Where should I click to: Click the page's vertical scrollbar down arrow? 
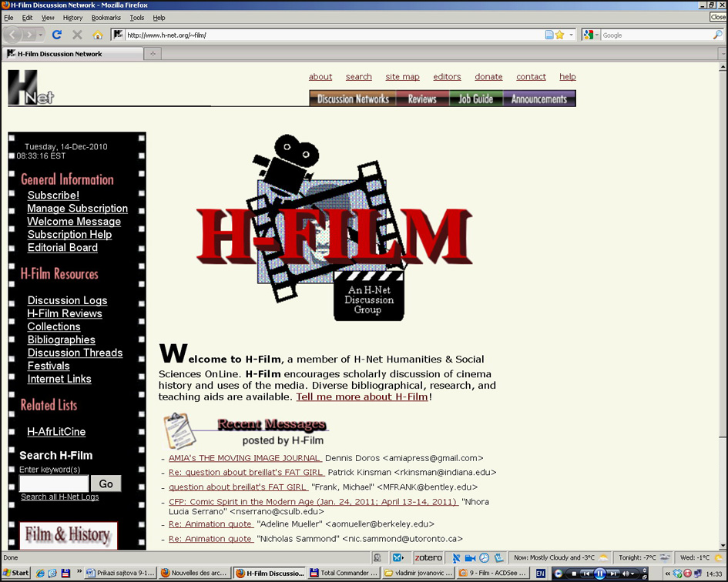722,545
